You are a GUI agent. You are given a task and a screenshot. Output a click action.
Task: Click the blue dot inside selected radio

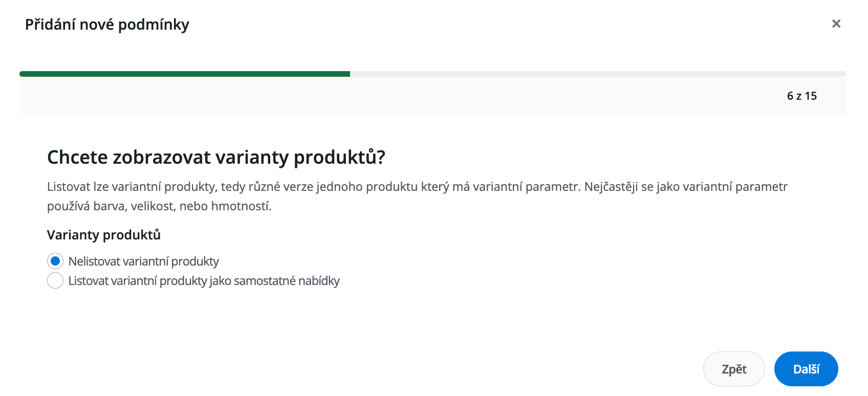[55, 261]
